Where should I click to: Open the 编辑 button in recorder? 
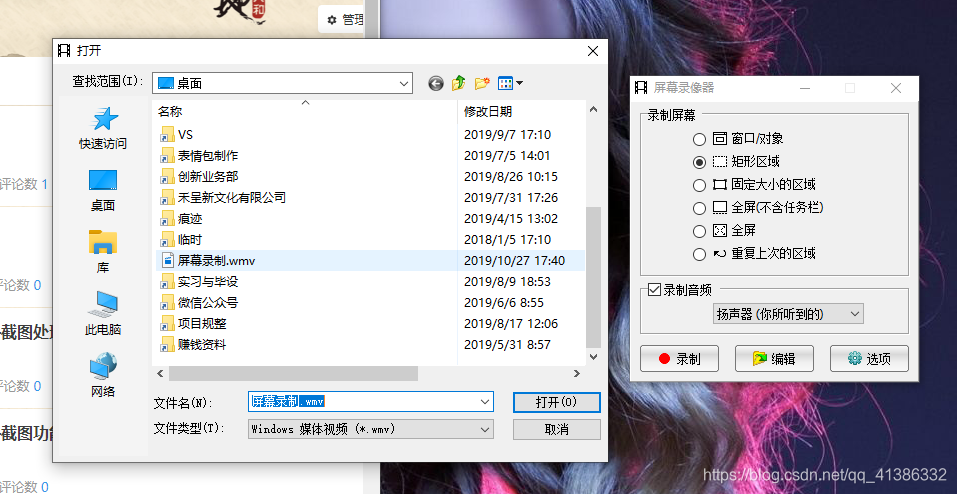[774, 359]
